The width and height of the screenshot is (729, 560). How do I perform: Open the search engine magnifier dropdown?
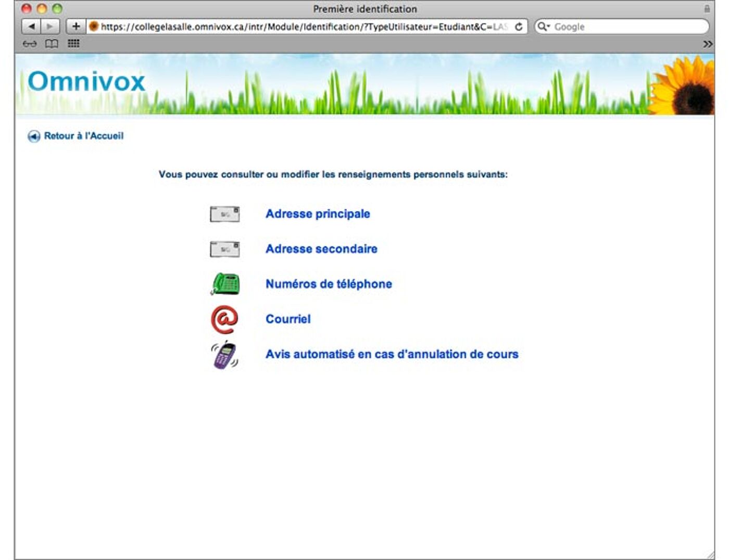[x=544, y=27]
